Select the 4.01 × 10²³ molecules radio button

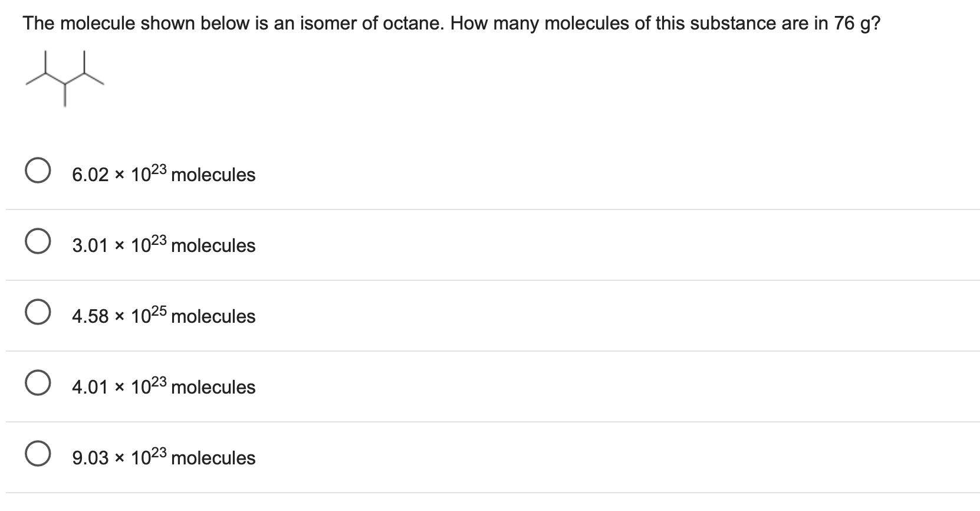point(38,384)
